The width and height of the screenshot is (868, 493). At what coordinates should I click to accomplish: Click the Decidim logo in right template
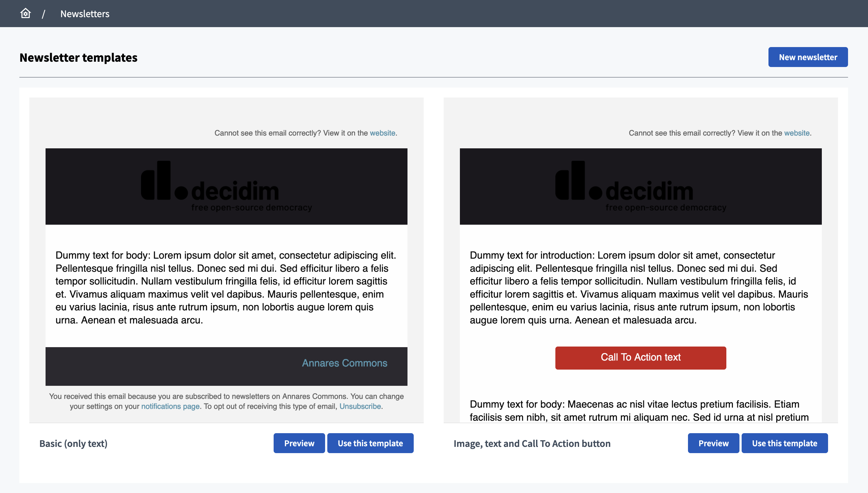(x=641, y=186)
